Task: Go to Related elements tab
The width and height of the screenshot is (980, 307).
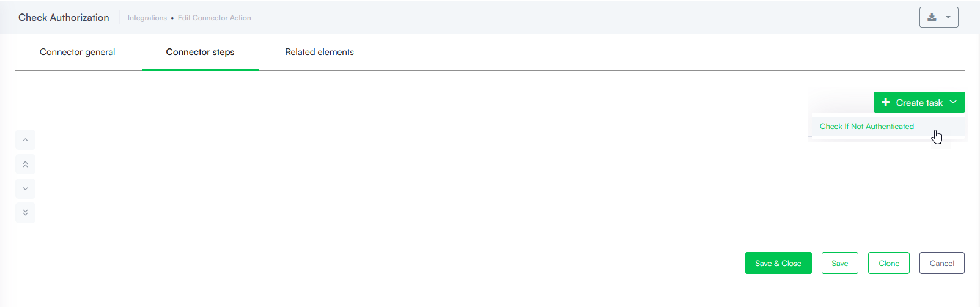Action: pos(319,52)
